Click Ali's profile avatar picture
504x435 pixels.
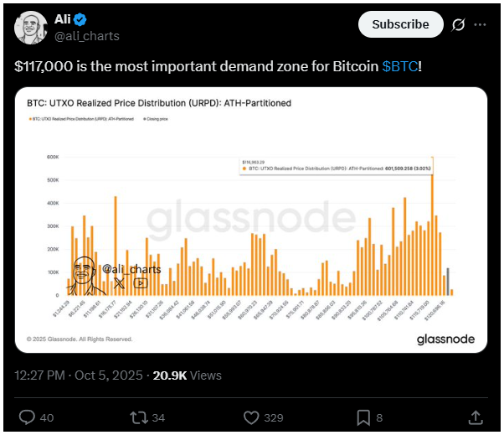(30, 28)
